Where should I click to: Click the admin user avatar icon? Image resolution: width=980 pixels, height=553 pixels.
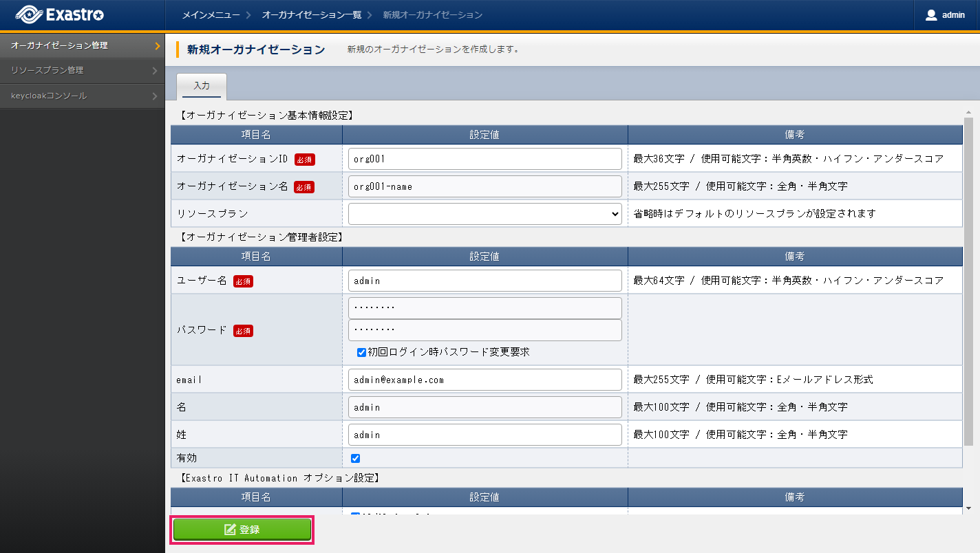coord(931,15)
